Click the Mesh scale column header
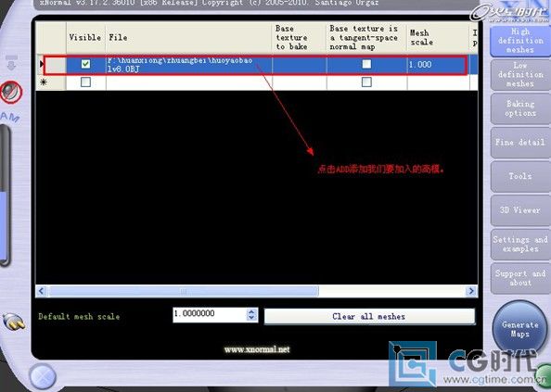The height and width of the screenshot is (392, 551). coord(438,37)
